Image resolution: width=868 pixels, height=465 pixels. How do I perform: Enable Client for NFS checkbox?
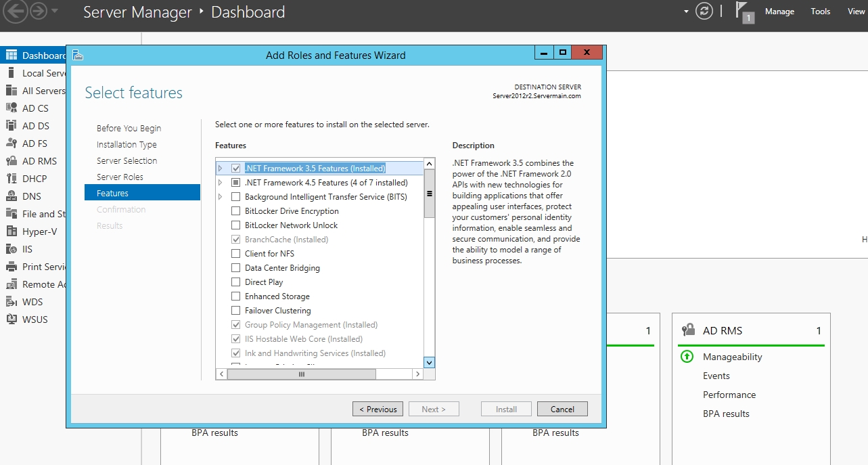[236, 254]
